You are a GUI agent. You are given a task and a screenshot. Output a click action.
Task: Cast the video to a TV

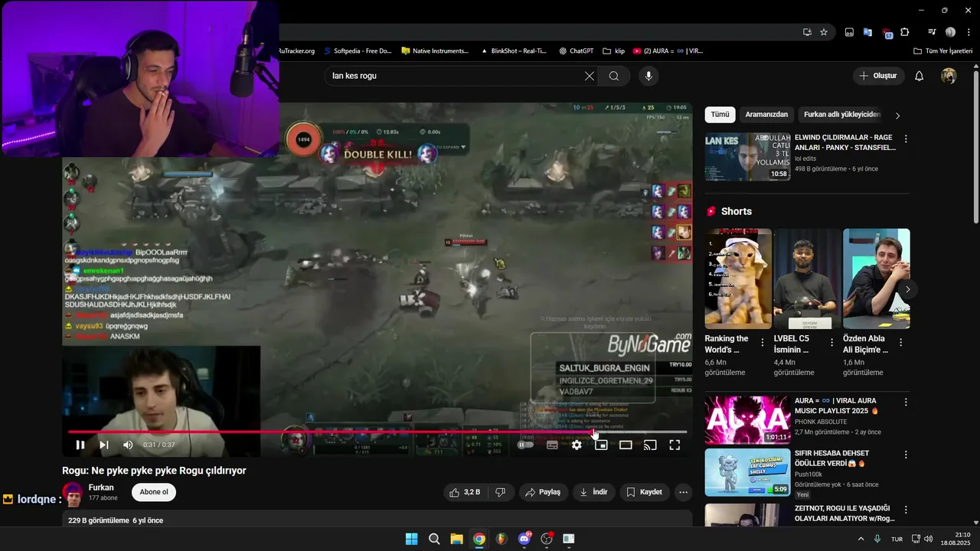coord(650,445)
